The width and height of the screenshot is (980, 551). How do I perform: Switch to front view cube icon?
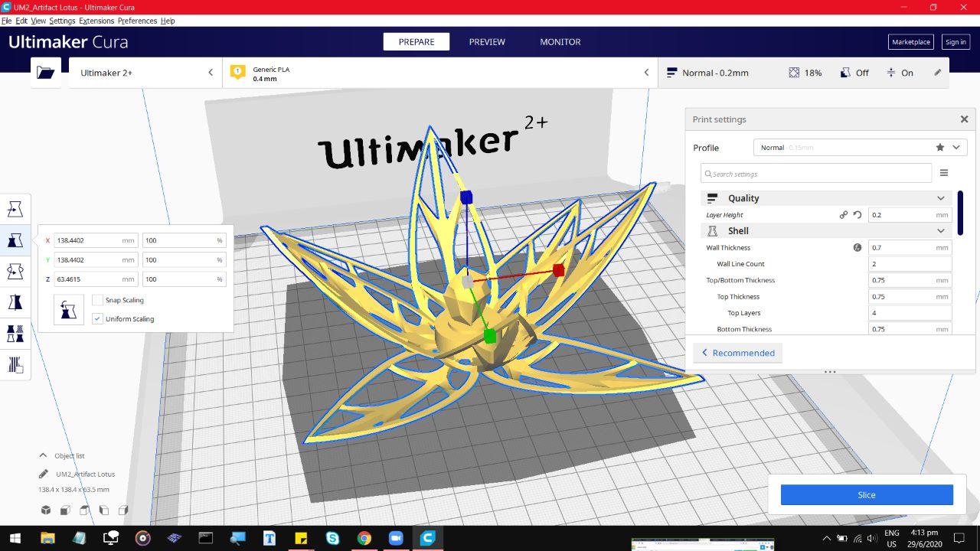pyautogui.click(x=65, y=510)
